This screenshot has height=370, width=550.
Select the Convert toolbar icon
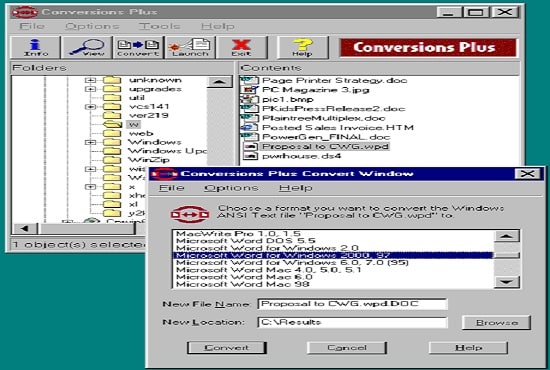pos(138,47)
